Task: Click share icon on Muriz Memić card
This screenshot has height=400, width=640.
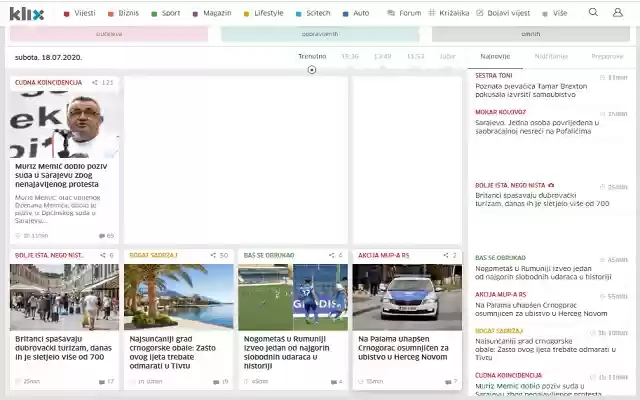Action: point(95,82)
